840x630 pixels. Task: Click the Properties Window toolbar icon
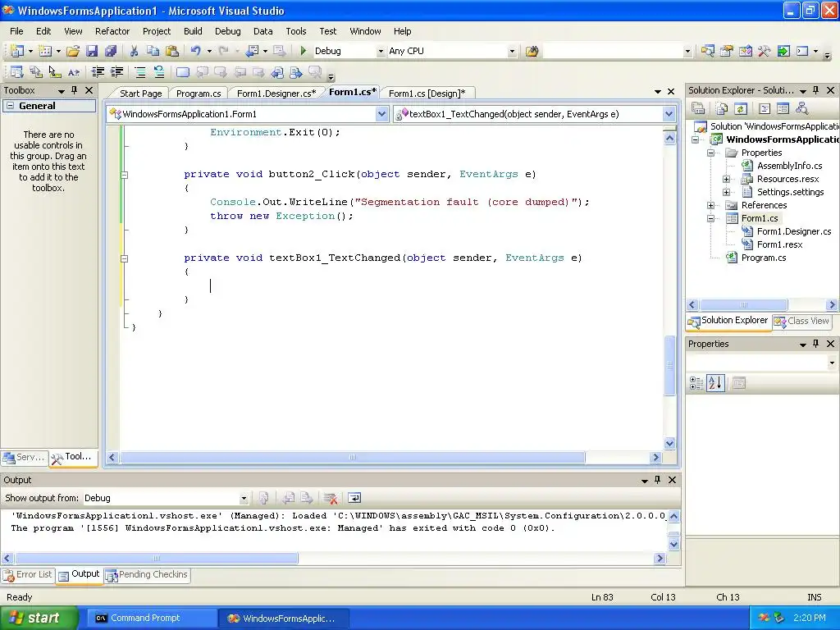[x=727, y=51]
